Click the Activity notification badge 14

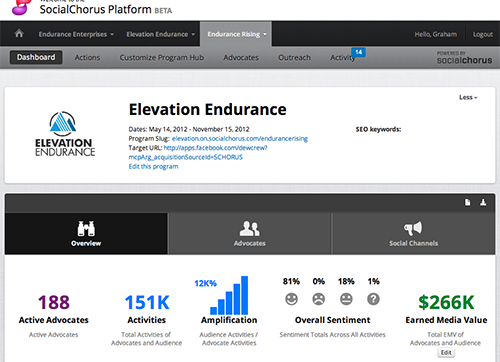358,52
